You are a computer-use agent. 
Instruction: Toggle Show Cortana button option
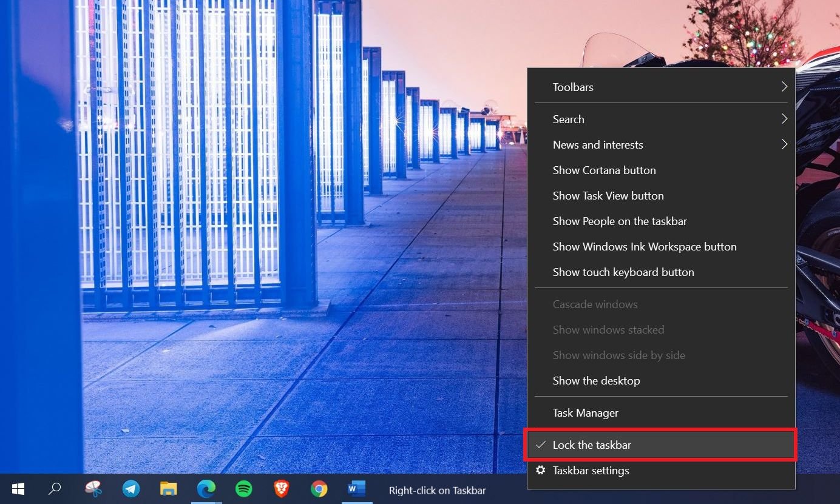(604, 170)
